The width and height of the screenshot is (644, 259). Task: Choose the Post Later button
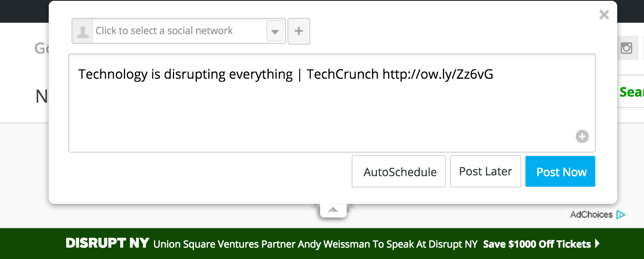(x=485, y=171)
